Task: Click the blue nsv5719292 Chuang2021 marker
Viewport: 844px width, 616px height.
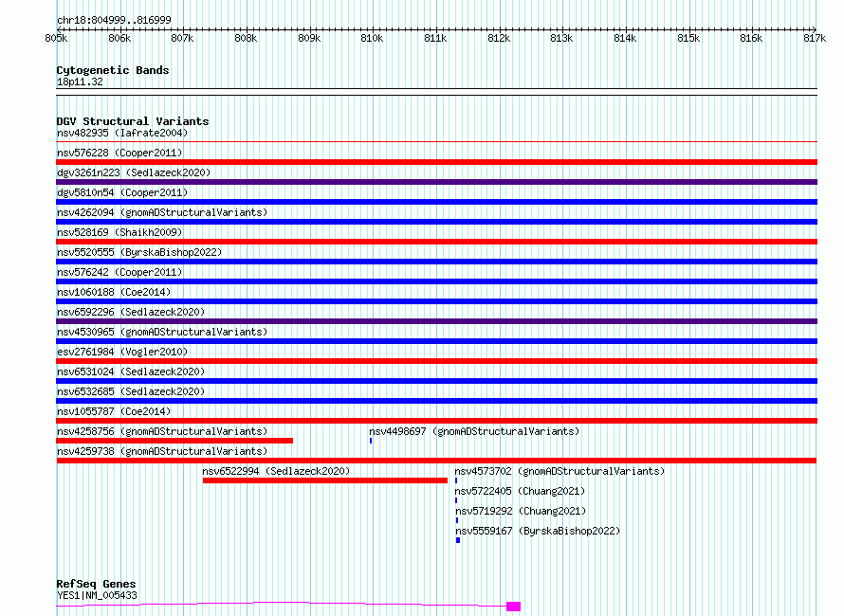Action: [x=457, y=520]
